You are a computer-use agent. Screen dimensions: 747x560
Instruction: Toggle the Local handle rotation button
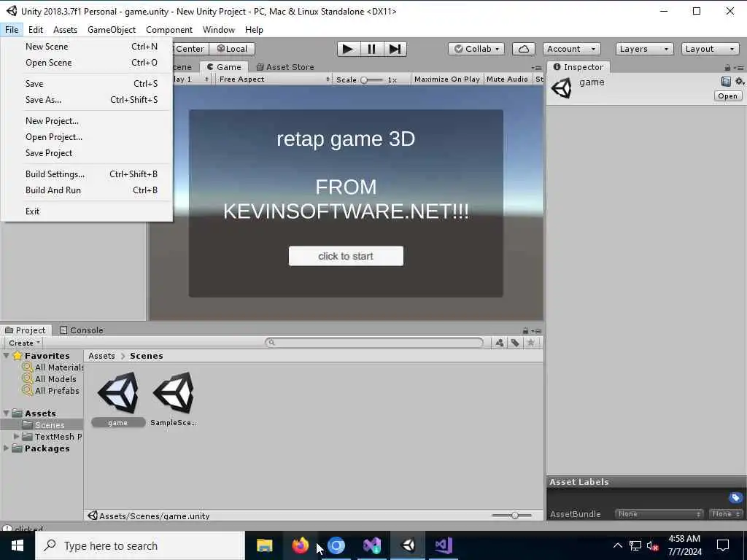[232, 49]
